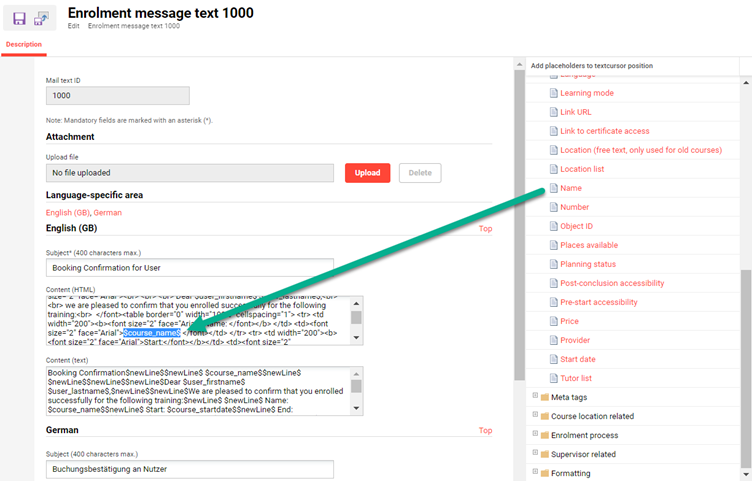Click the Save and close icon
This screenshot has width=752, height=481.
42,18
